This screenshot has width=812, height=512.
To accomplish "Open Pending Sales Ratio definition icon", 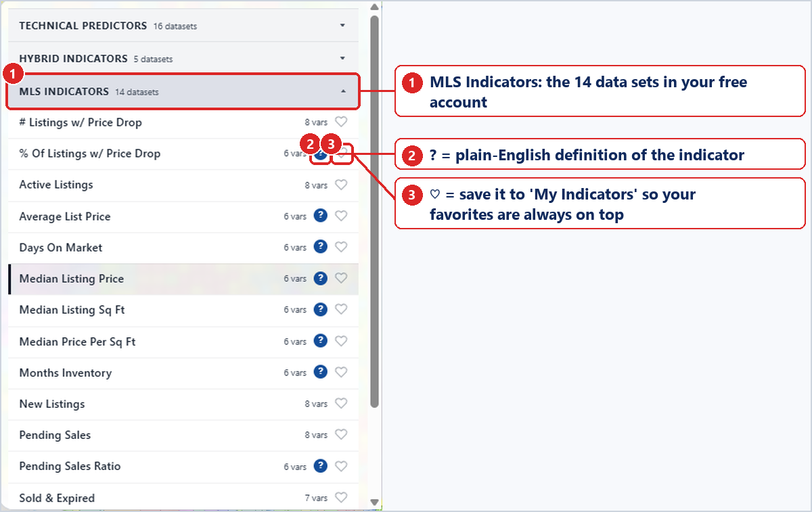I will coord(321,466).
